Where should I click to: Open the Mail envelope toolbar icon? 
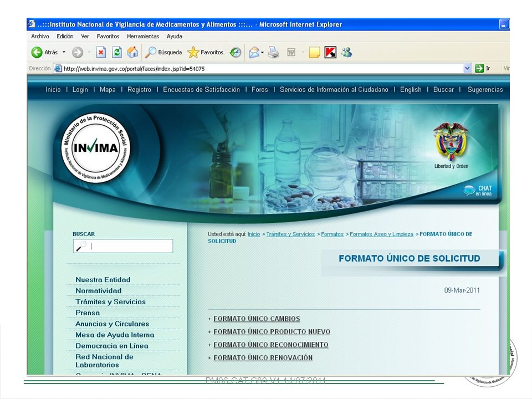[x=254, y=52]
